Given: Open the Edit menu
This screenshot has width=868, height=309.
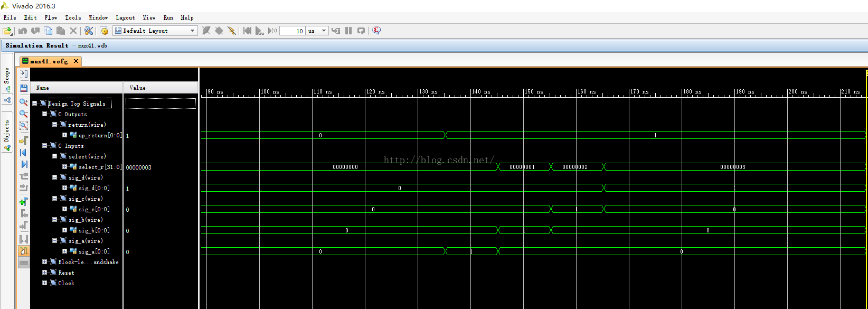Looking at the screenshot, I should [30, 17].
